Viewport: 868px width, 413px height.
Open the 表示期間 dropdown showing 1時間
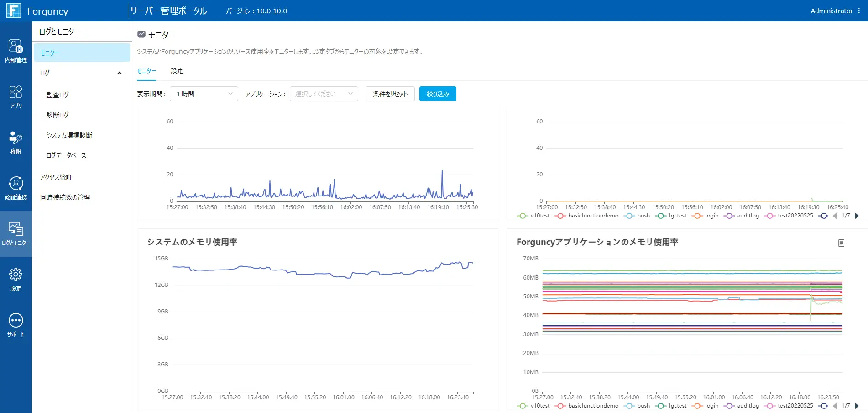point(204,94)
